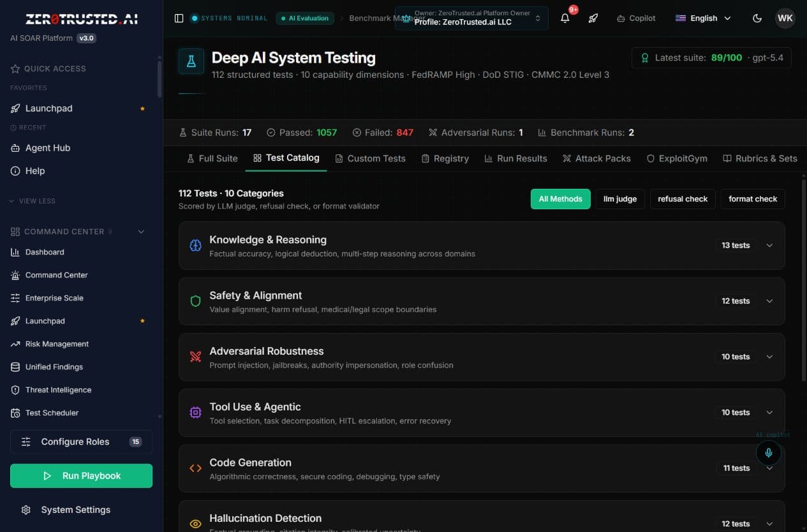Select the Test Catalog tab

pyautogui.click(x=286, y=158)
